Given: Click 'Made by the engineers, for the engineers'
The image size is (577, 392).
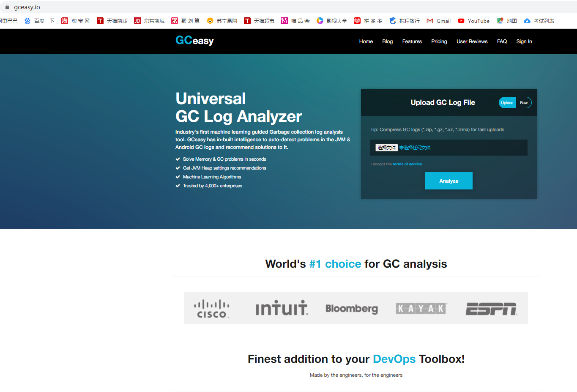Looking at the screenshot, I should click(x=356, y=375).
